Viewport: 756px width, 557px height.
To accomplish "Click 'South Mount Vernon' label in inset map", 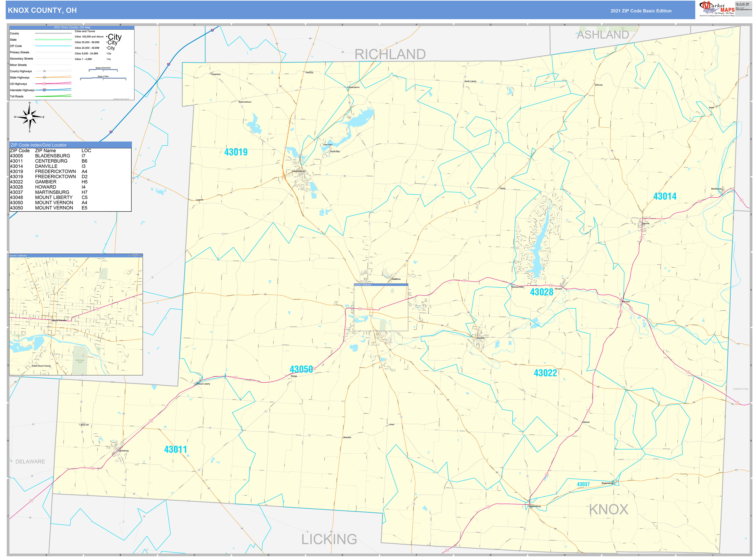I will tap(42, 366).
